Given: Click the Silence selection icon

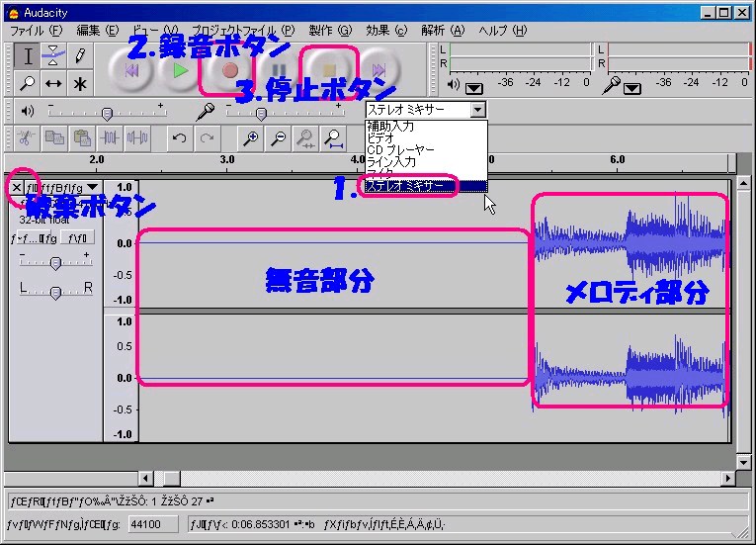Looking at the screenshot, I should tap(137, 138).
